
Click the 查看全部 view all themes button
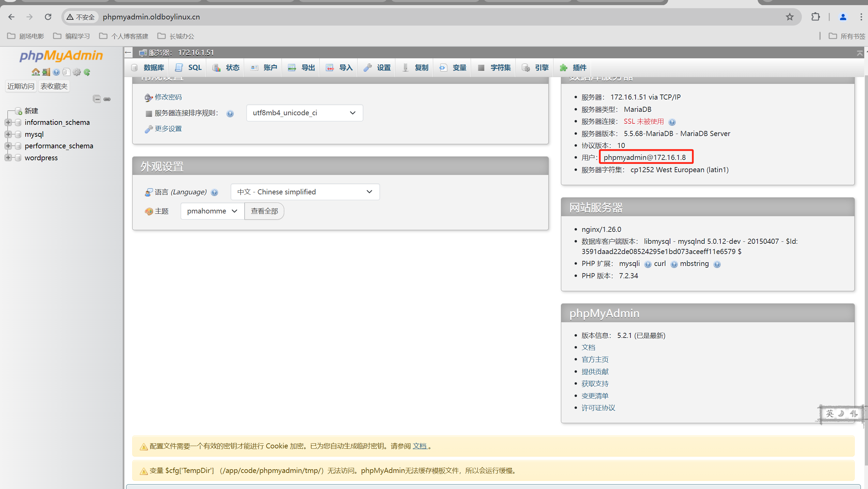click(264, 211)
